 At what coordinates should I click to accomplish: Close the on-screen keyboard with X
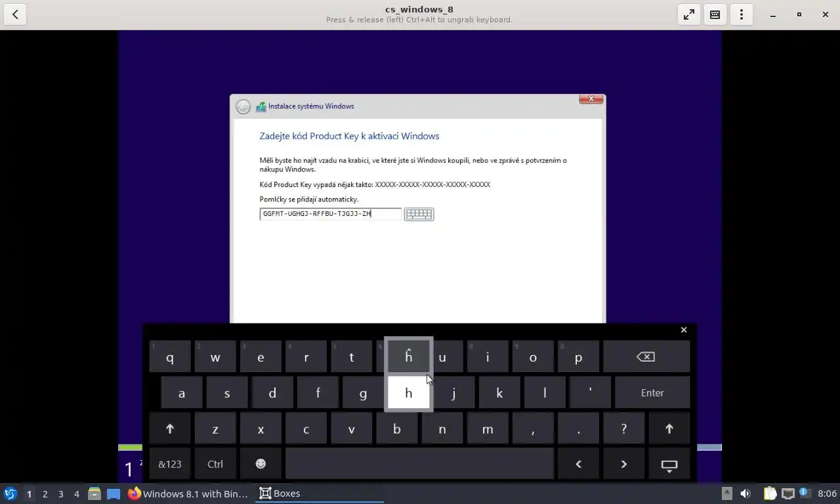pos(684,330)
